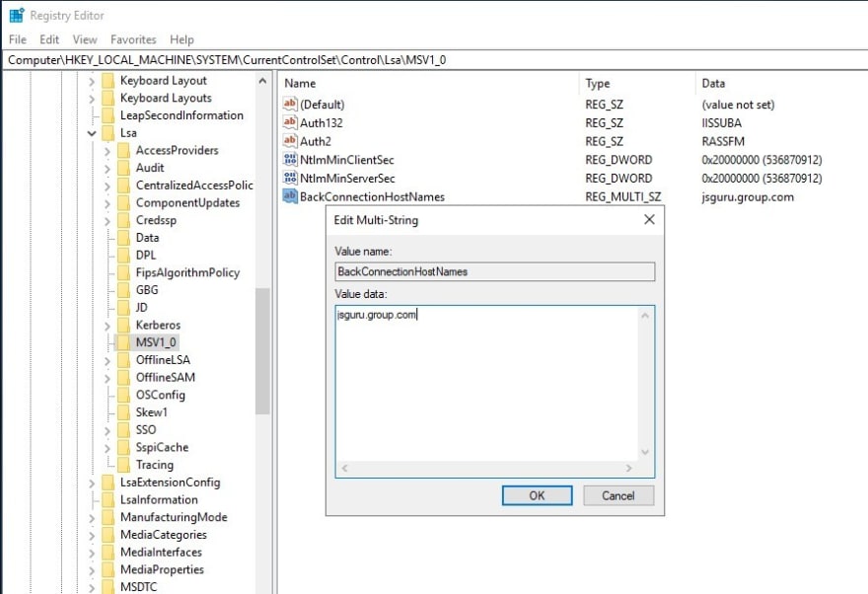Click the BackConnectionHostNames value icon
The width and height of the screenshot is (868, 594).
(290, 196)
